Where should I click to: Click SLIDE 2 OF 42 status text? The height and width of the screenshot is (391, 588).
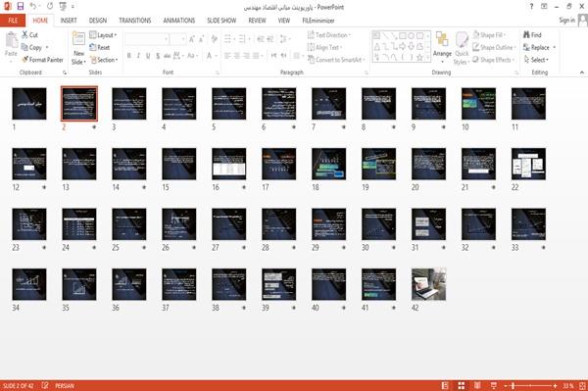point(18,385)
